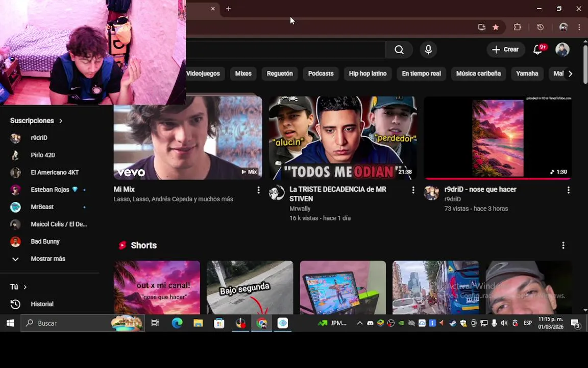
Task: Open Shorts section options menu
Action: click(x=563, y=245)
